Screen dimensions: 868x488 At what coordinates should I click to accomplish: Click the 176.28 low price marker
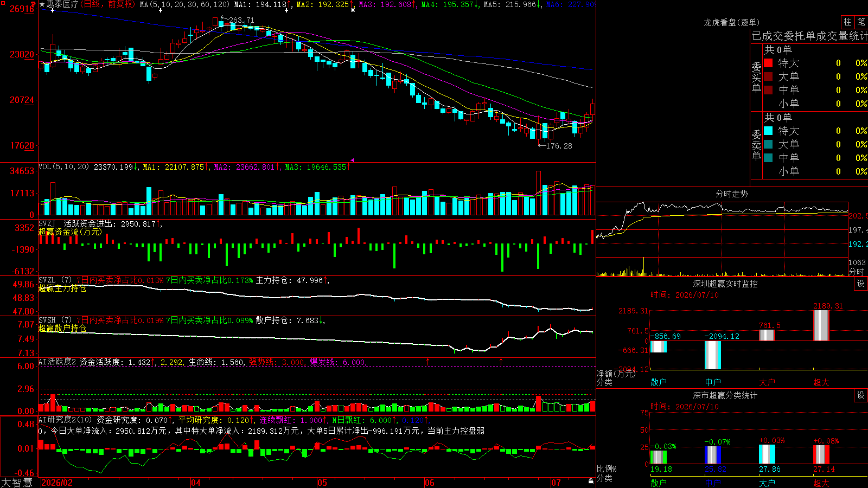(x=559, y=146)
